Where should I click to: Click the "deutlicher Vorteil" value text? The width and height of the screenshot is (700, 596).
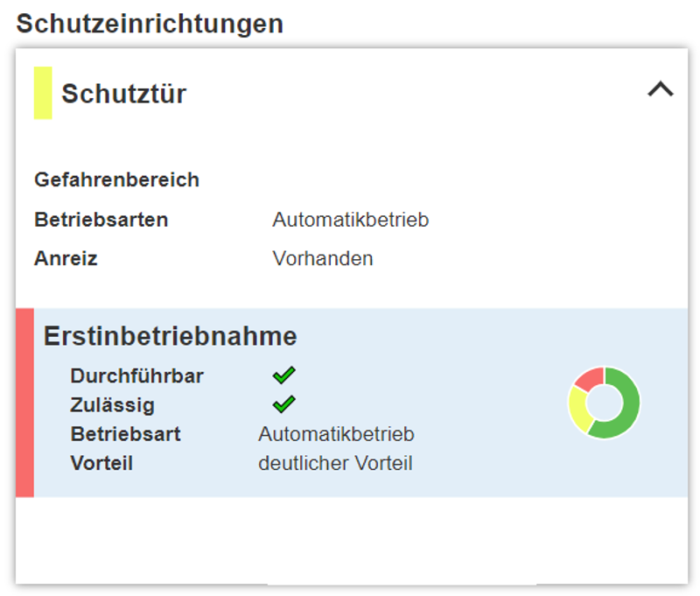click(x=335, y=463)
